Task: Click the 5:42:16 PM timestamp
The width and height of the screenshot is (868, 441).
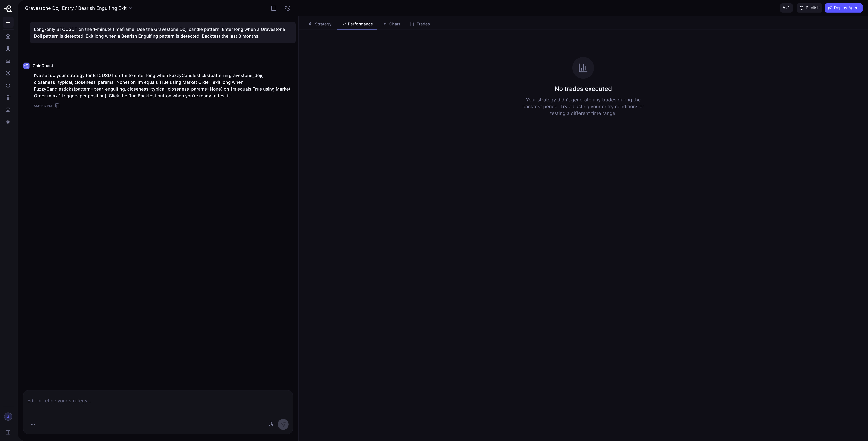Action: point(43,106)
